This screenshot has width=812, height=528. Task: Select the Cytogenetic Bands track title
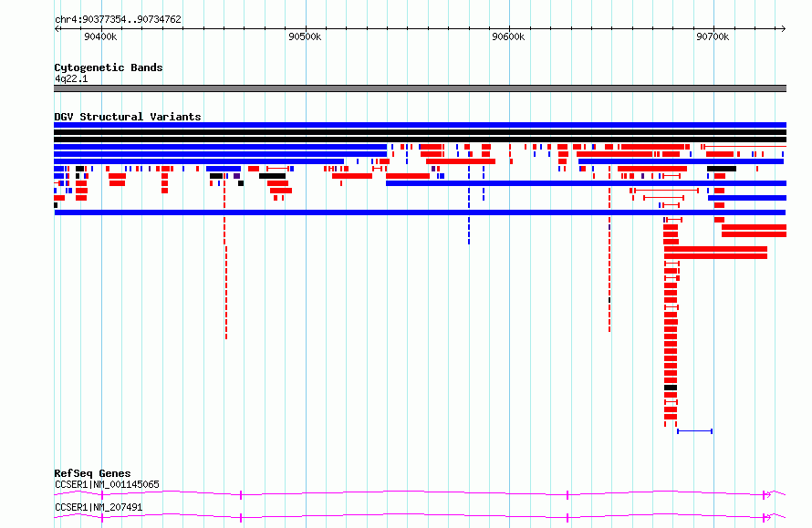pos(109,67)
